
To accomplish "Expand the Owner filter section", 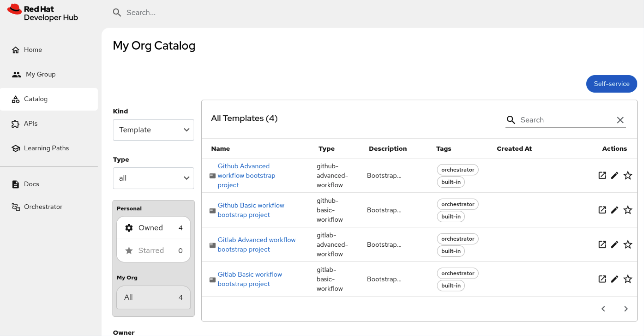I will 124,332.
